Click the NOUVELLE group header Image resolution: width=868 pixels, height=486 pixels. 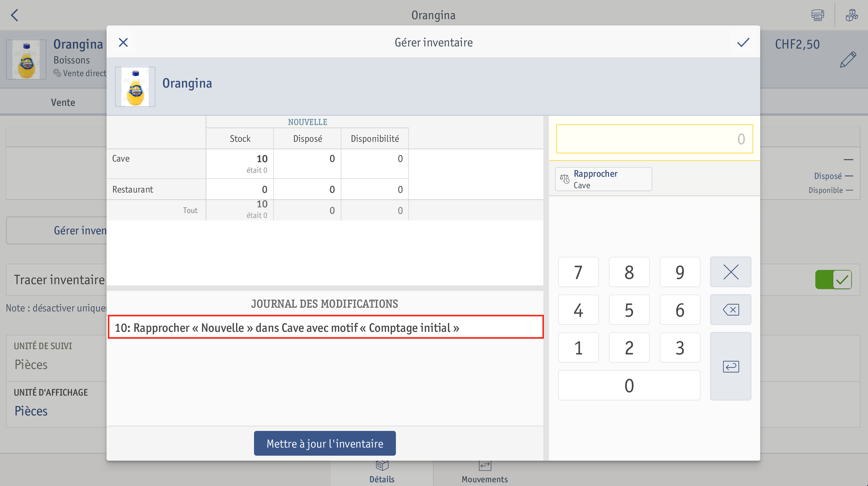pos(307,122)
